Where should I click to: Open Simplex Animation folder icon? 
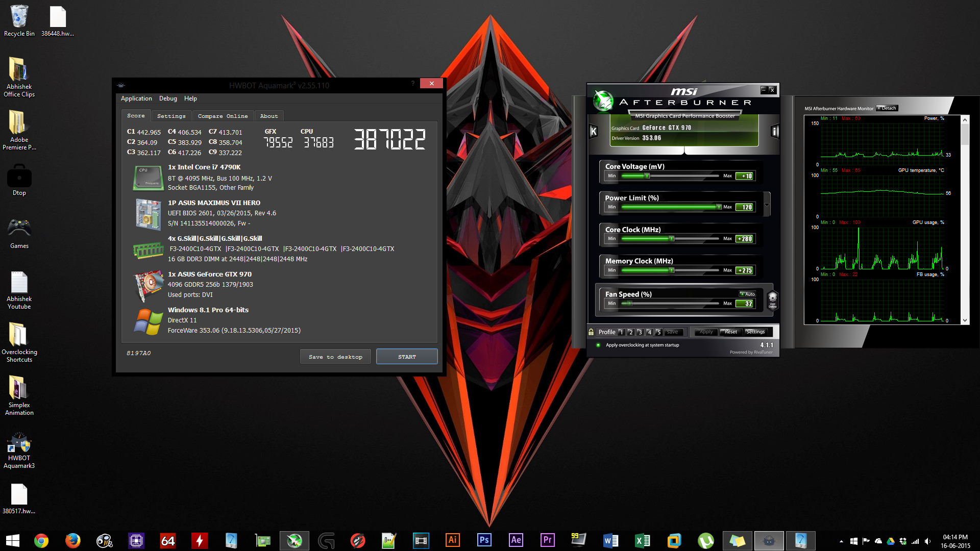point(19,395)
